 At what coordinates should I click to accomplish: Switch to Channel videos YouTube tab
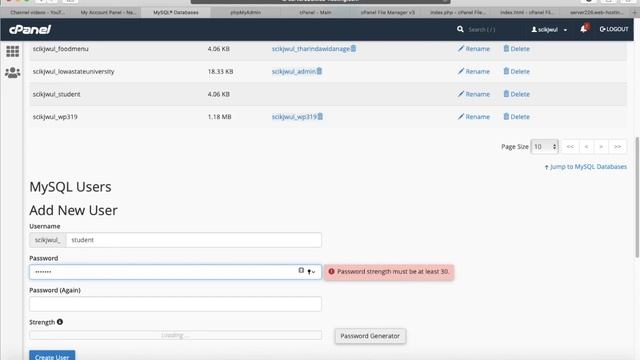tap(37, 13)
